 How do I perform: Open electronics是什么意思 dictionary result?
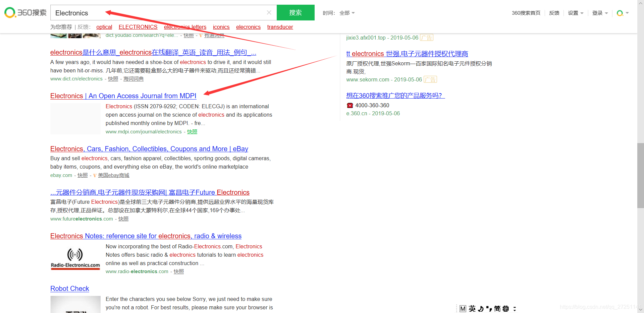153,52
